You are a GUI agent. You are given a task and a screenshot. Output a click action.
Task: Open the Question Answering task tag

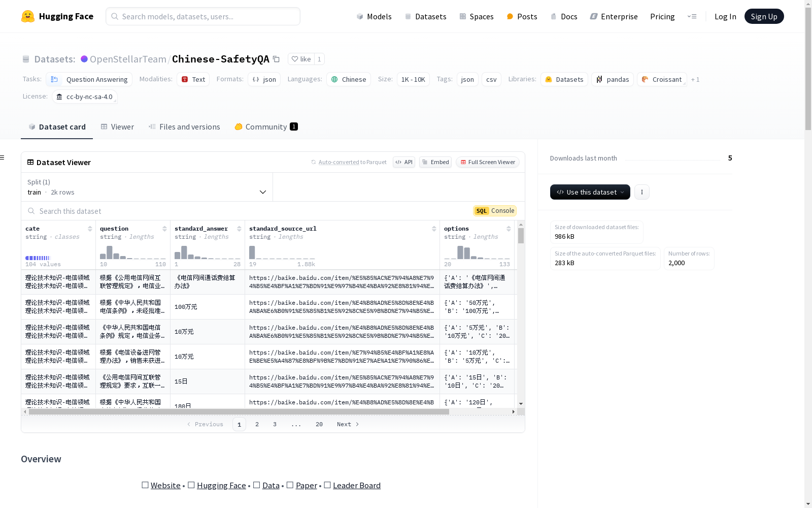point(89,79)
